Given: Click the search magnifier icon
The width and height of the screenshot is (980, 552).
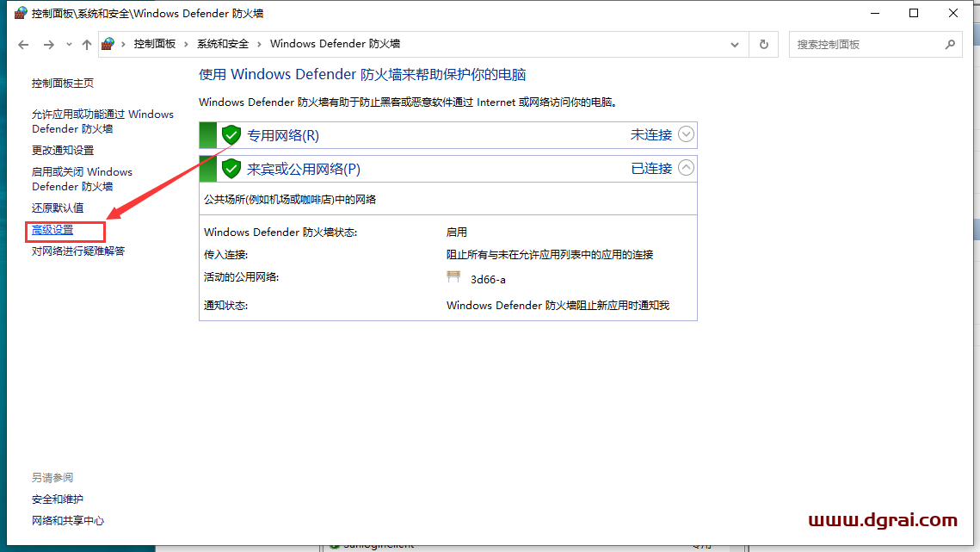Looking at the screenshot, I should [x=950, y=45].
